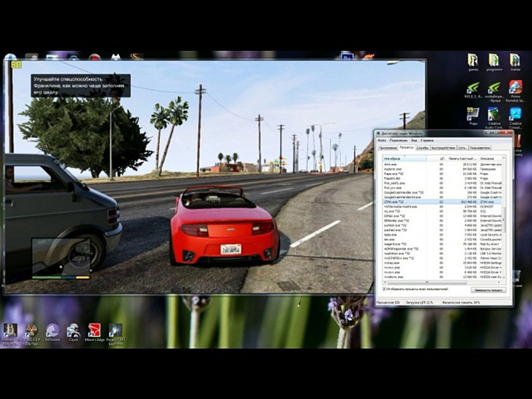Sort by the description column header
Image resolution: width=532 pixels, height=399 pixels.
(x=490, y=158)
